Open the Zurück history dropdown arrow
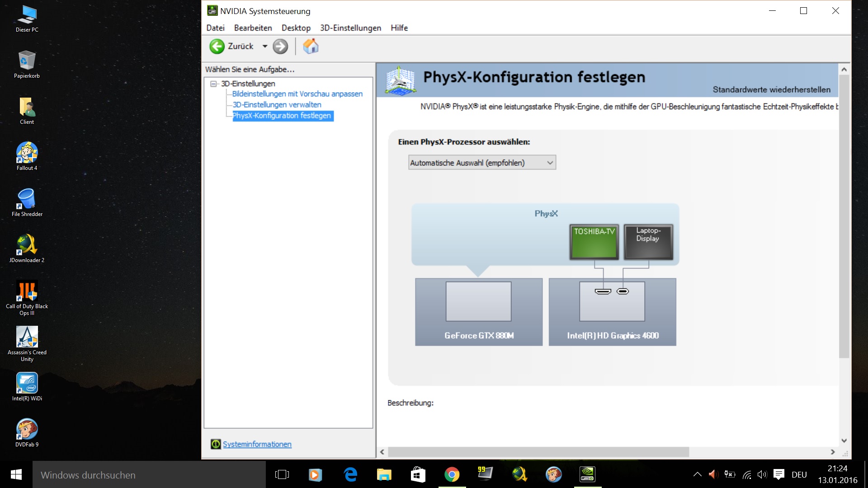This screenshot has width=868, height=488. pyautogui.click(x=265, y=46)
